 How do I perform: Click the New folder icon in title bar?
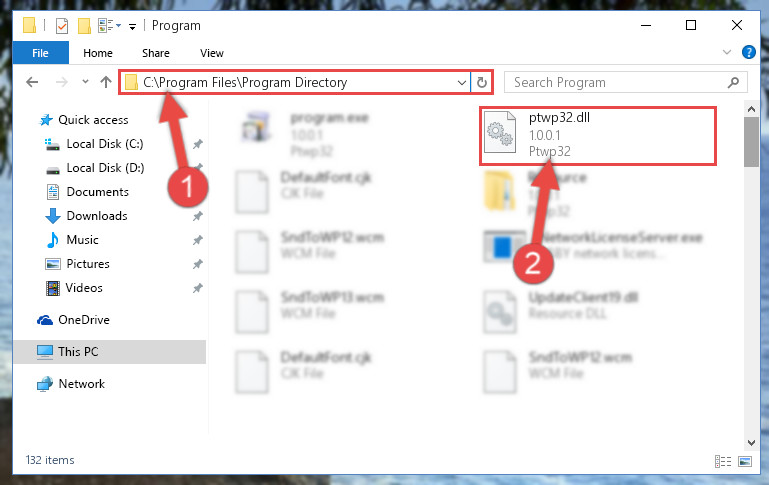[84, 26]
